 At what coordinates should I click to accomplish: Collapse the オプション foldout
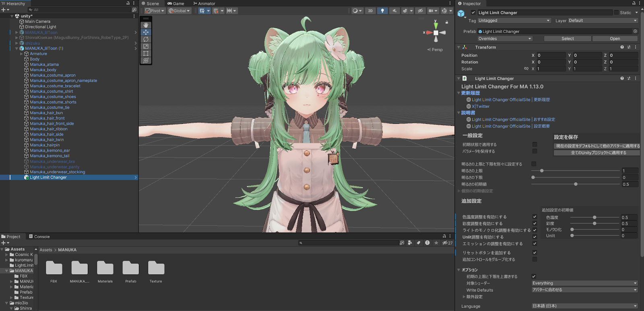click(459, 270)
